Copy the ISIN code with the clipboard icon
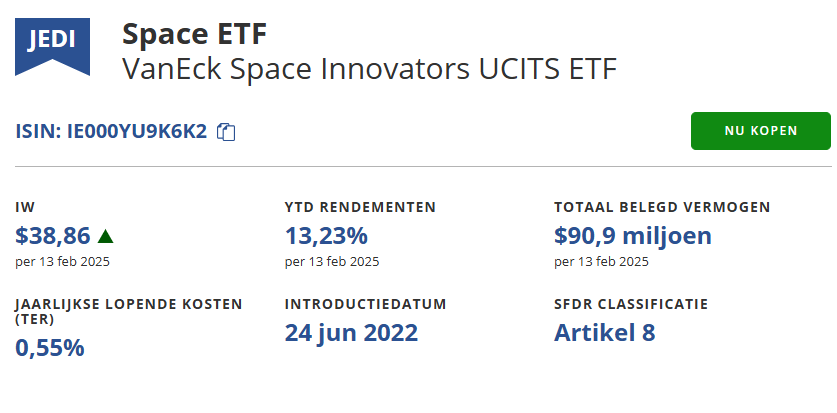The height and width of the screenshot is (413, 837). coord(227,132)
